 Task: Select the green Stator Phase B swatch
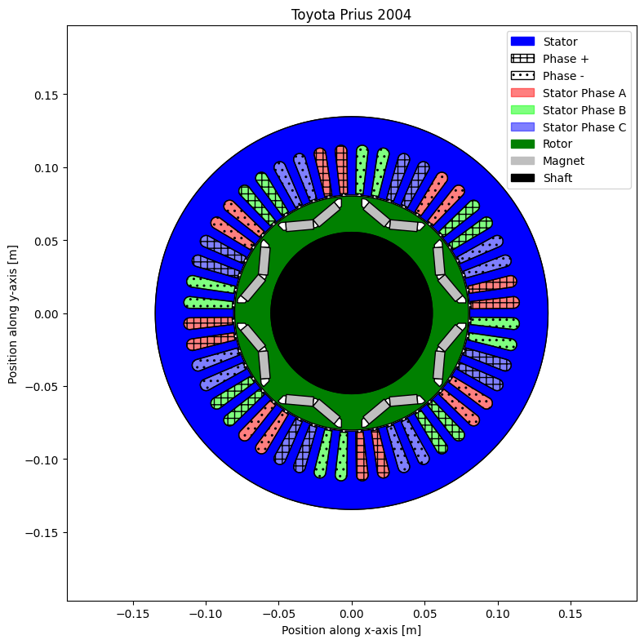point(522,110)
